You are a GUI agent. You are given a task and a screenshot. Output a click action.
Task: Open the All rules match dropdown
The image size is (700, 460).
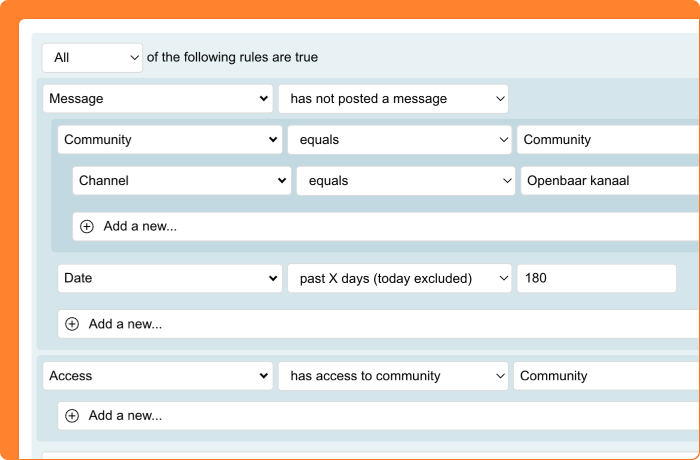click(93, 58)
